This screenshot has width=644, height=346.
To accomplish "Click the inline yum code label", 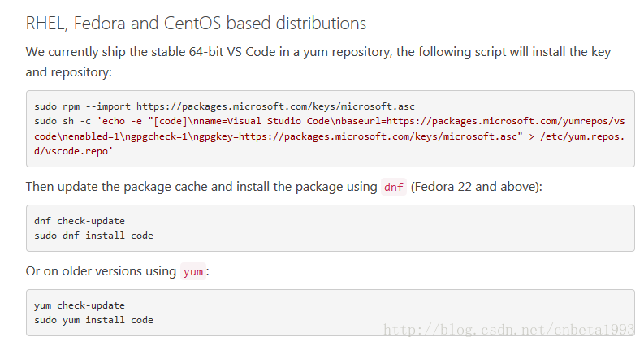I will click(x=193, y=271).
